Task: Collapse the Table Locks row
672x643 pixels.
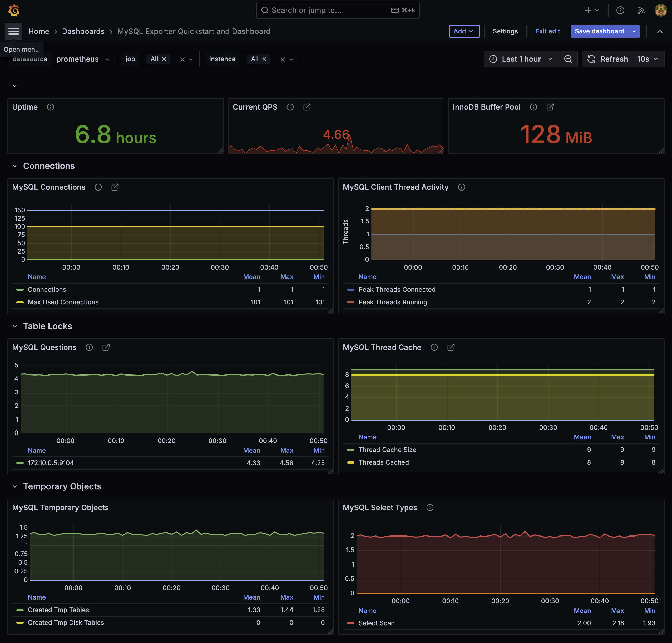Action: [x=15, y=326]
